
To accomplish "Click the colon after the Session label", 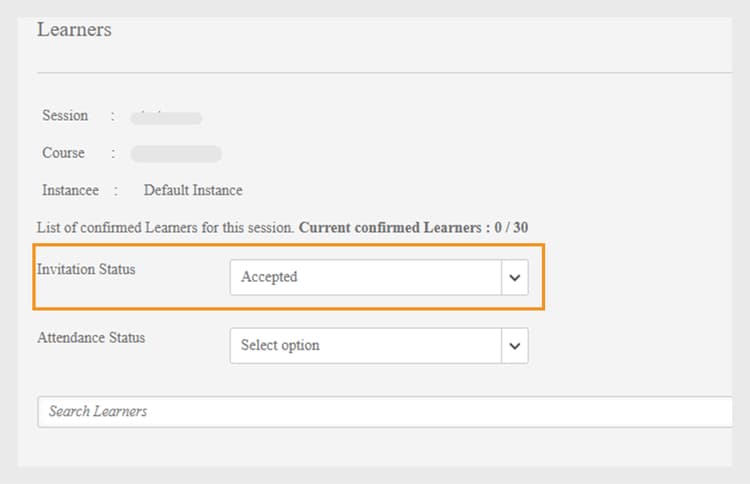I will coord(113,116).
